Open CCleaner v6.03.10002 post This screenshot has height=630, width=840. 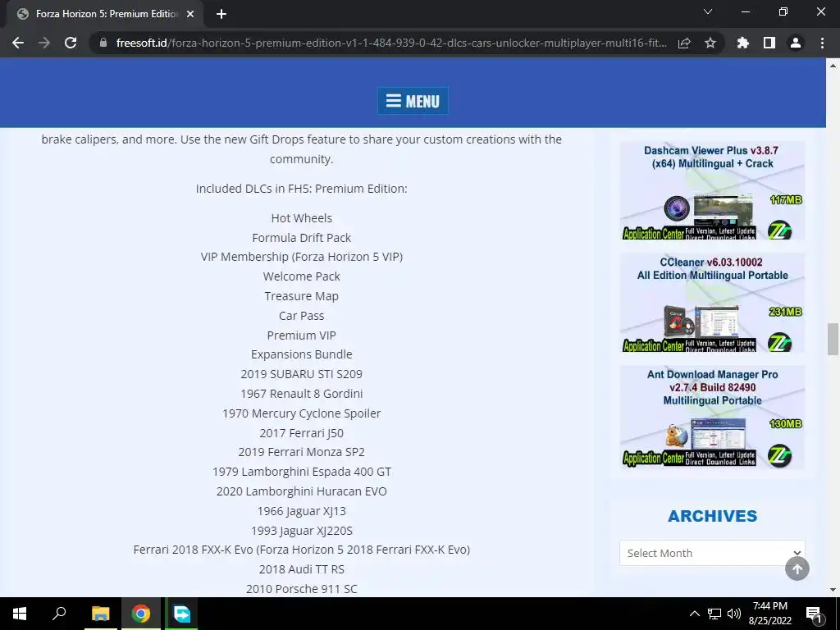pyautogui.click(x=712, y=303)
